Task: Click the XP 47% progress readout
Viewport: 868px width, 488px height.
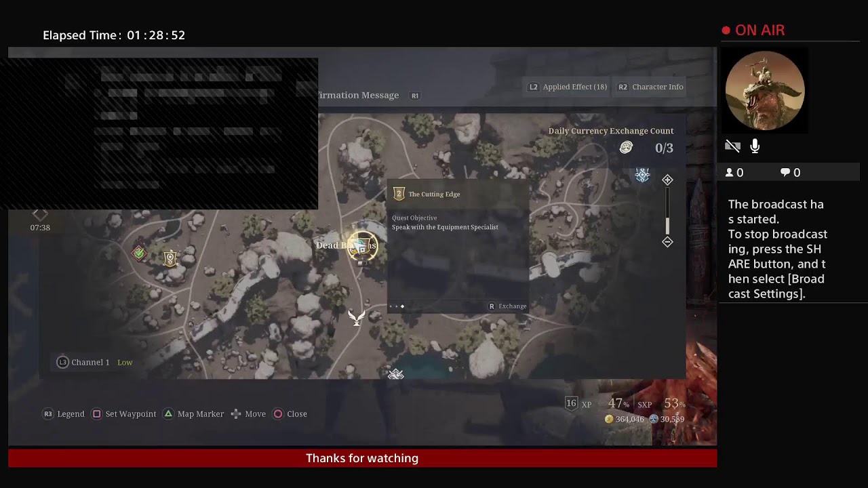Action: (607, 404)
